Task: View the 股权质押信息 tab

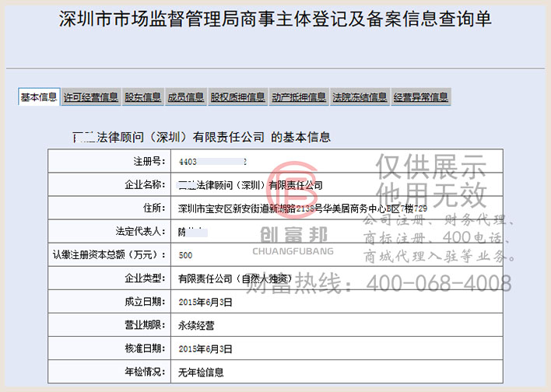Action: 238,97
